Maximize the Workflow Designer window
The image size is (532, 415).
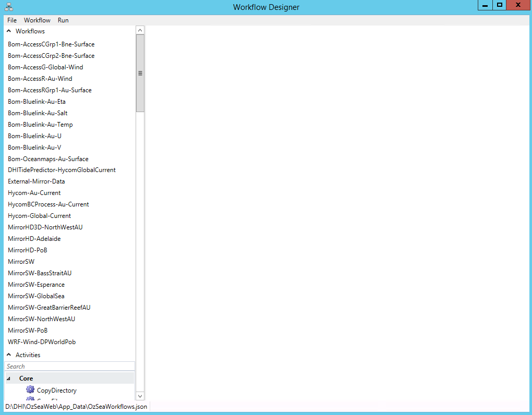point(500,5)
